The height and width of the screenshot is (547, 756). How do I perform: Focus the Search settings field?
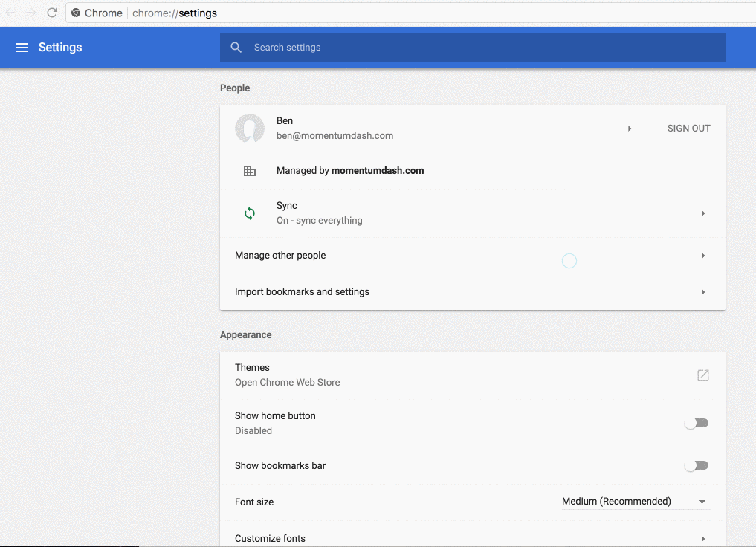coord(473,48)
